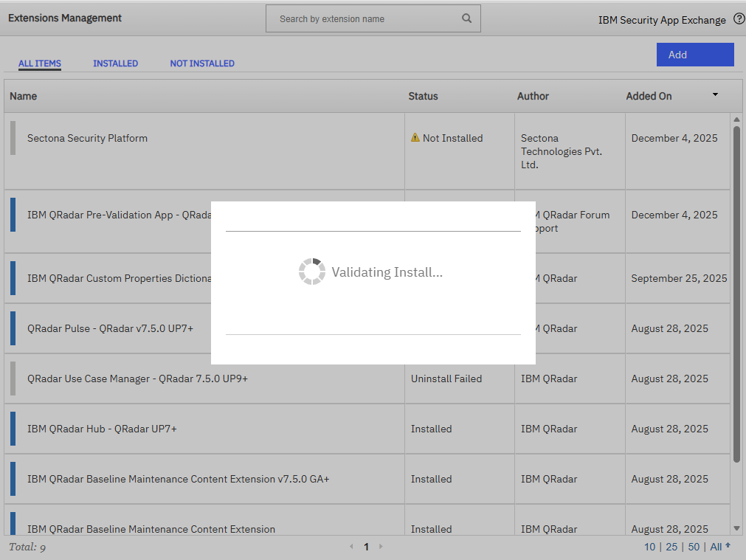Click the warning icon next to Not Installed
This screenshot has width=746, height=560.
[x=417, y=137]
